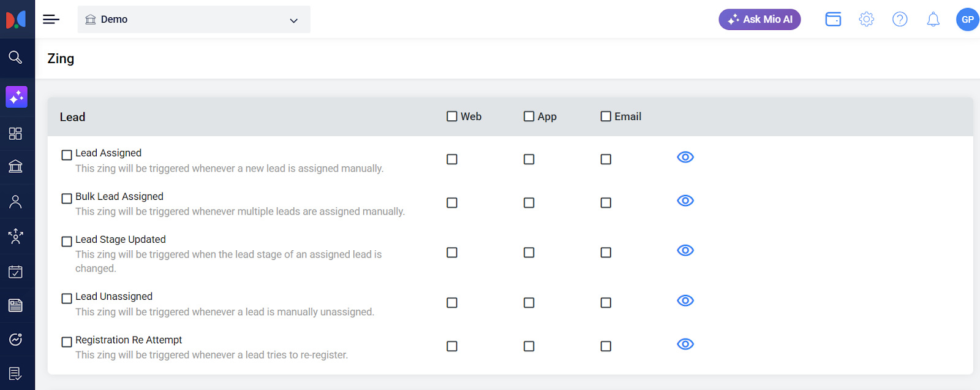Toggle the hamburger menu
The image size is (980, 390).
51,20
